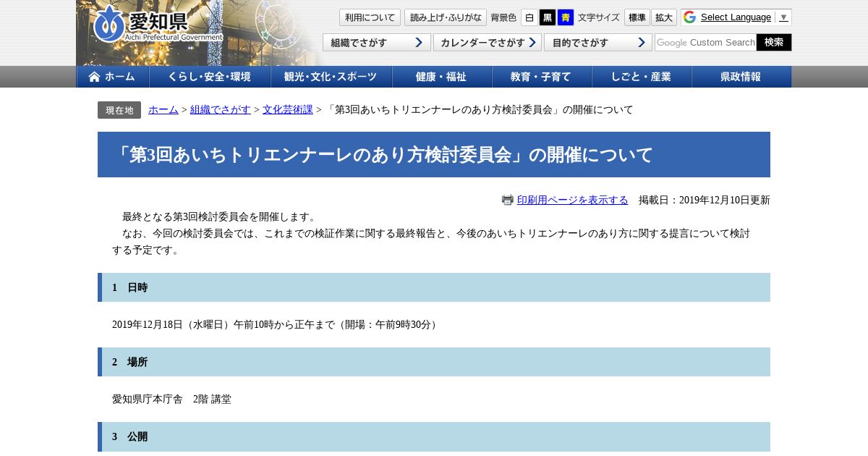Select black background color

pyautogui.click(x=548, y=17)
